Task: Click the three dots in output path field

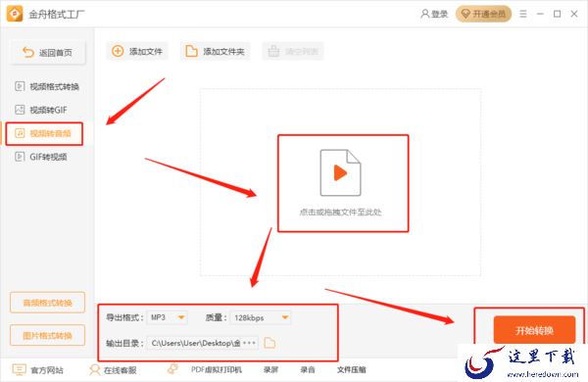Action: (x=249, y=343)
